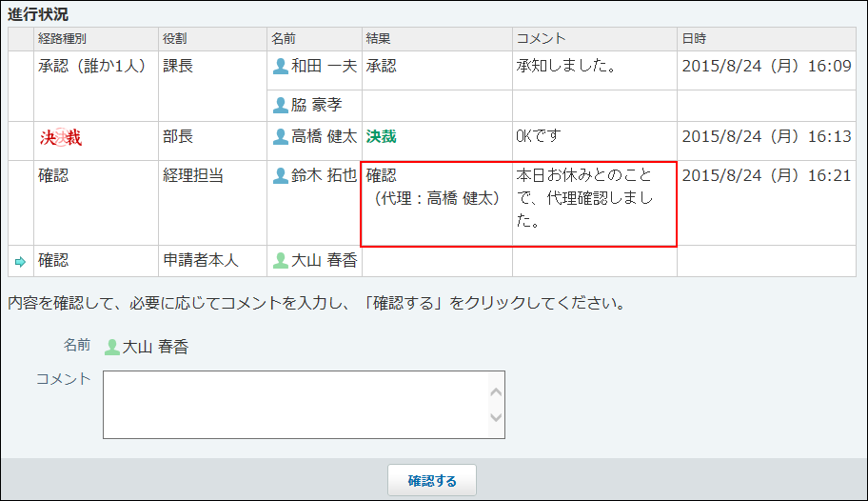The image size is (868, 501).
Task: Click the user icon beside 高橋 健太
Action: 281,137
